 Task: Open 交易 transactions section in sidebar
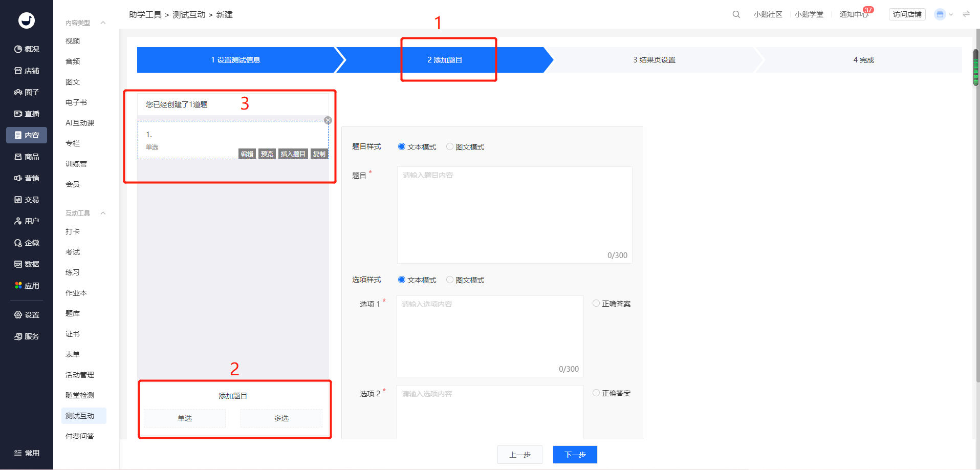[27, 200]
